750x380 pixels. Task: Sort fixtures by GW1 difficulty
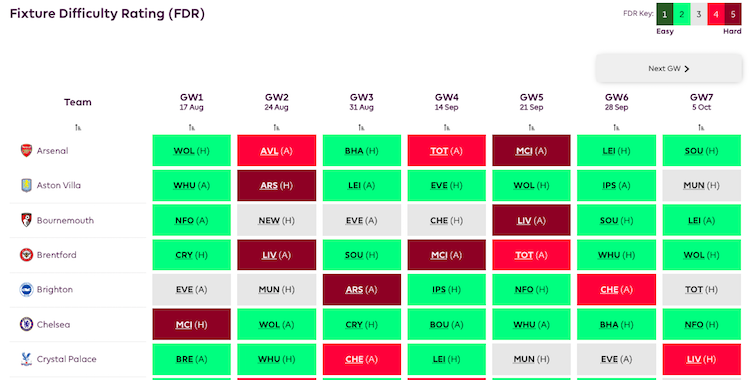[x=191, y=127]
